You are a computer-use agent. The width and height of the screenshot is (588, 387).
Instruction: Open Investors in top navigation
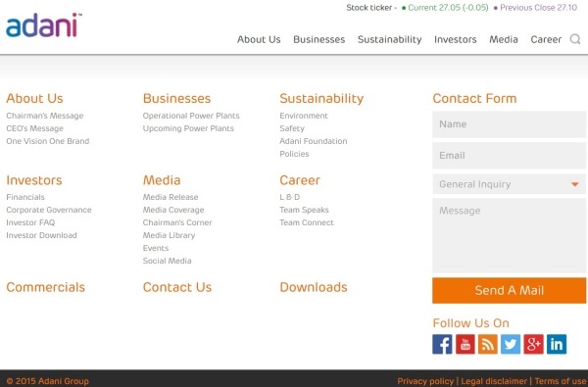(x=456, y=39)
